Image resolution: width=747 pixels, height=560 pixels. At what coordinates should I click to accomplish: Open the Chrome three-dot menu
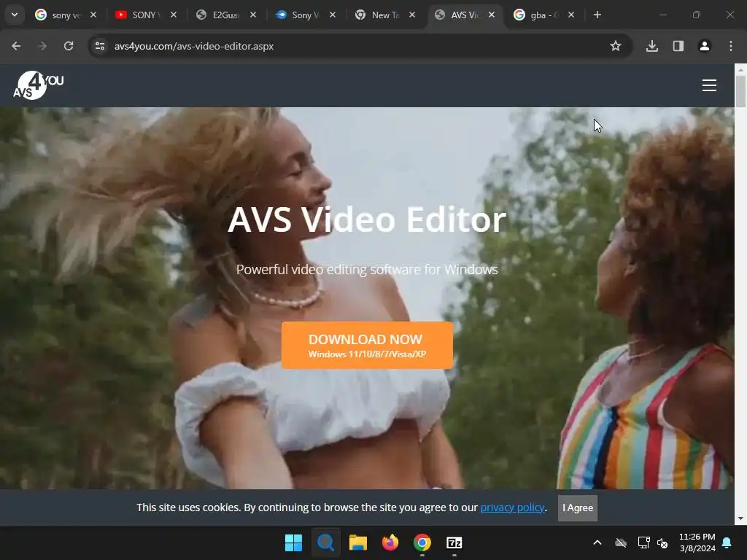pyautogui.click(x=731, y=46)
